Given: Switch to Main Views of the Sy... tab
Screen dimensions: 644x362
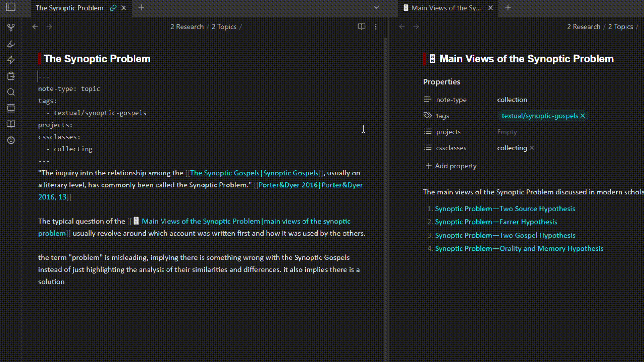Looking at the screenshot, I should pos(446,8).
